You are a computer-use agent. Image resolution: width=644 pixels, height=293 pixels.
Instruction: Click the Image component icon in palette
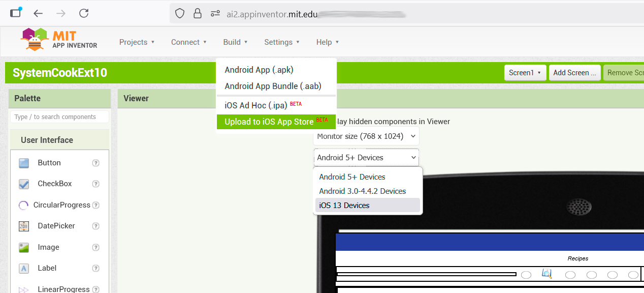pyautogui.click(x=24, y=248)
